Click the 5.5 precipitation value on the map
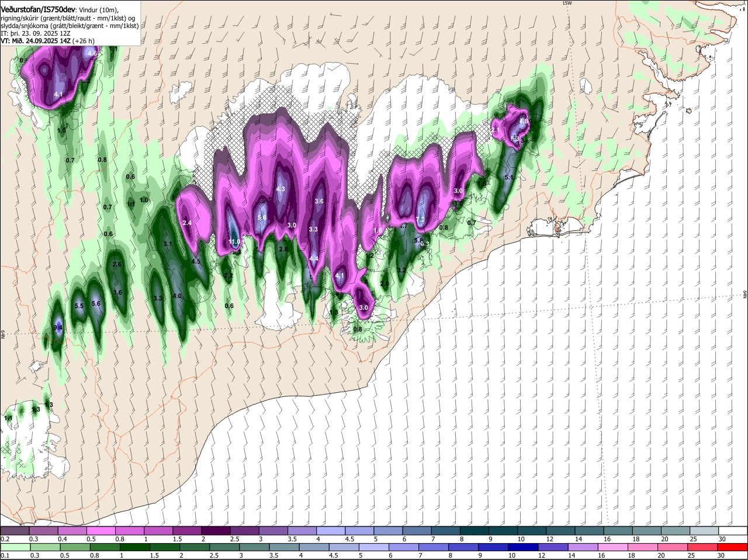The width and height of the screenshot is (748, 560). pos(79,306)
